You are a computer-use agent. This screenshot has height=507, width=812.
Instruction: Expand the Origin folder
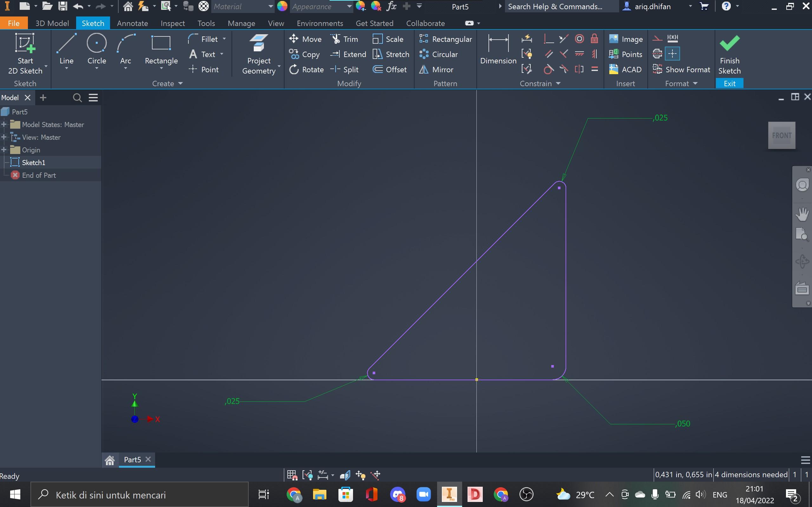tap(4, 150)
